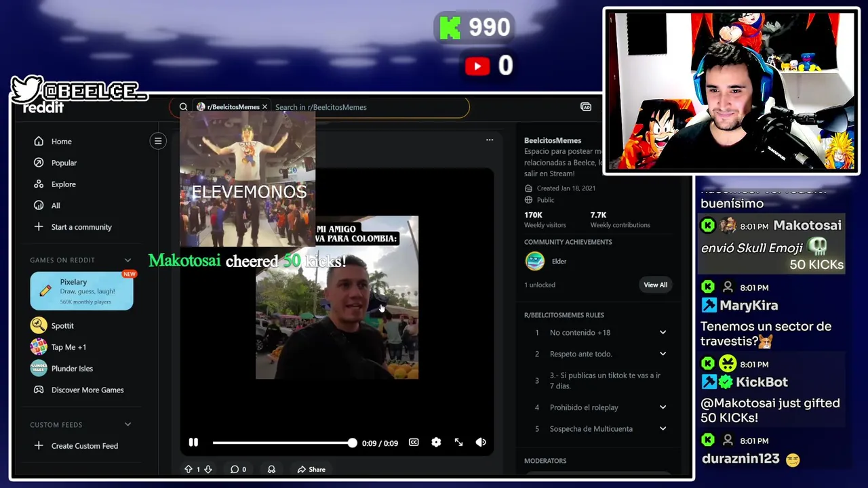Downvote the post

coord(208,469)
